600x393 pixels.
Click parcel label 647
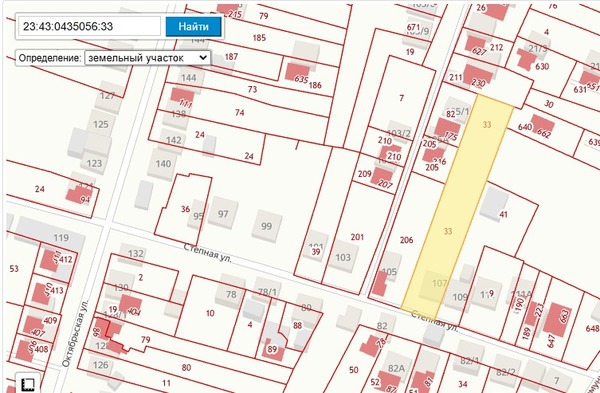pos(551,341)
